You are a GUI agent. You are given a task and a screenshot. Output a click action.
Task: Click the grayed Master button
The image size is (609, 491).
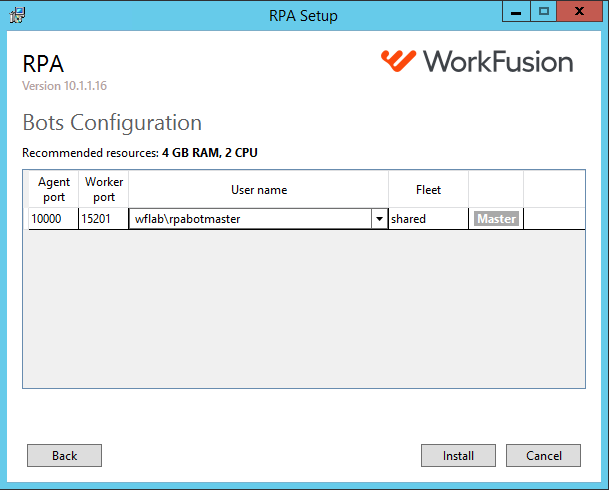click(x=496, y=219)
